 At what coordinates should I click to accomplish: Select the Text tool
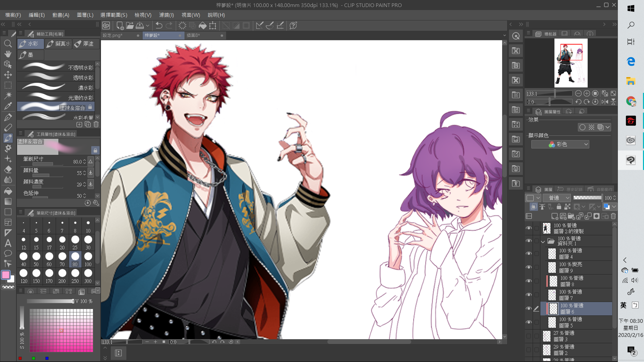point(8,243)
